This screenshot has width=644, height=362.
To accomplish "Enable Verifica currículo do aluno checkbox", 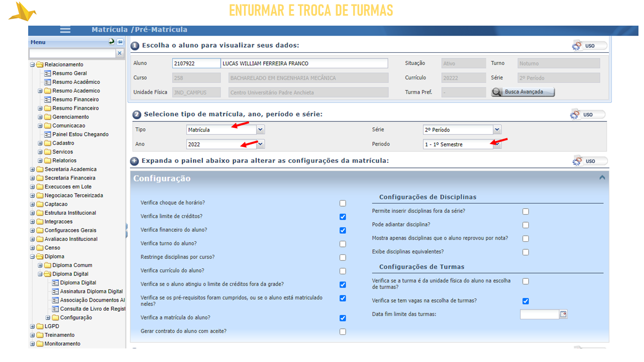I will point(343,271).
